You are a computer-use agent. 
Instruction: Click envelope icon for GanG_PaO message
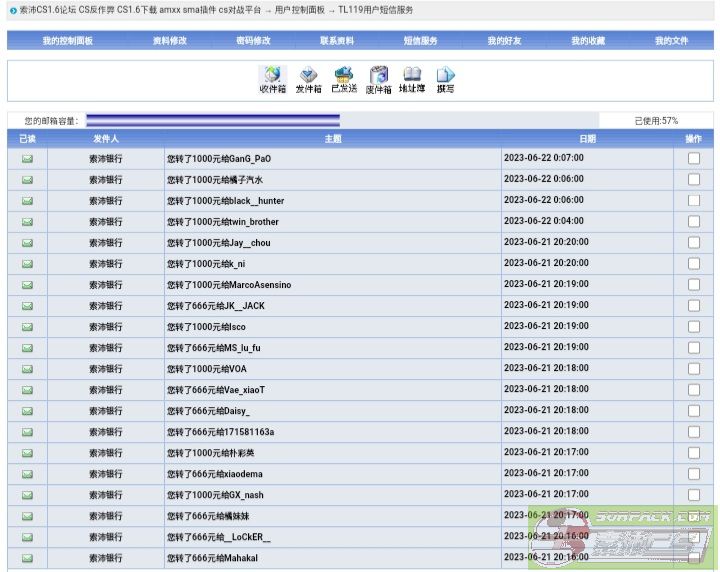point(27,158)
